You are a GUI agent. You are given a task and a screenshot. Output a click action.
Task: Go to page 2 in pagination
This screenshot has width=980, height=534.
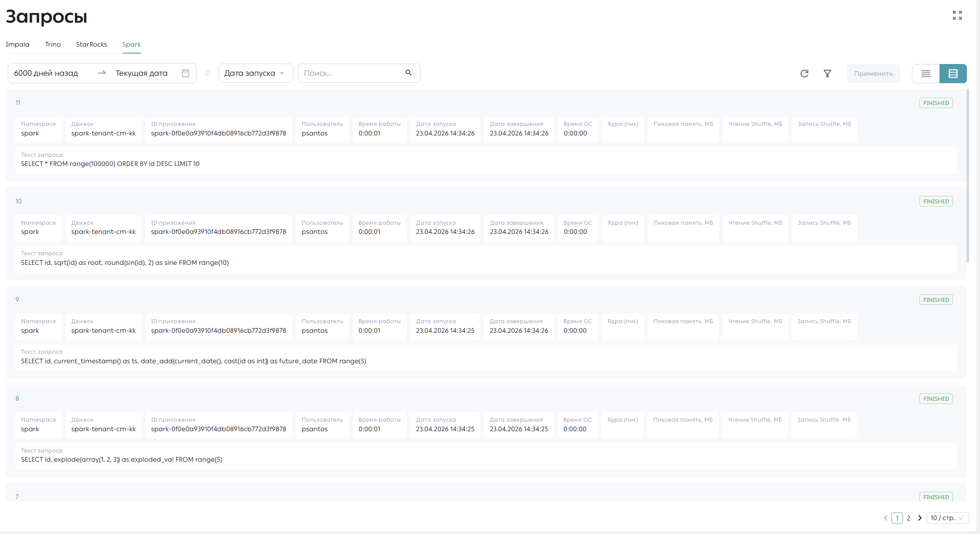click(909, 518)
